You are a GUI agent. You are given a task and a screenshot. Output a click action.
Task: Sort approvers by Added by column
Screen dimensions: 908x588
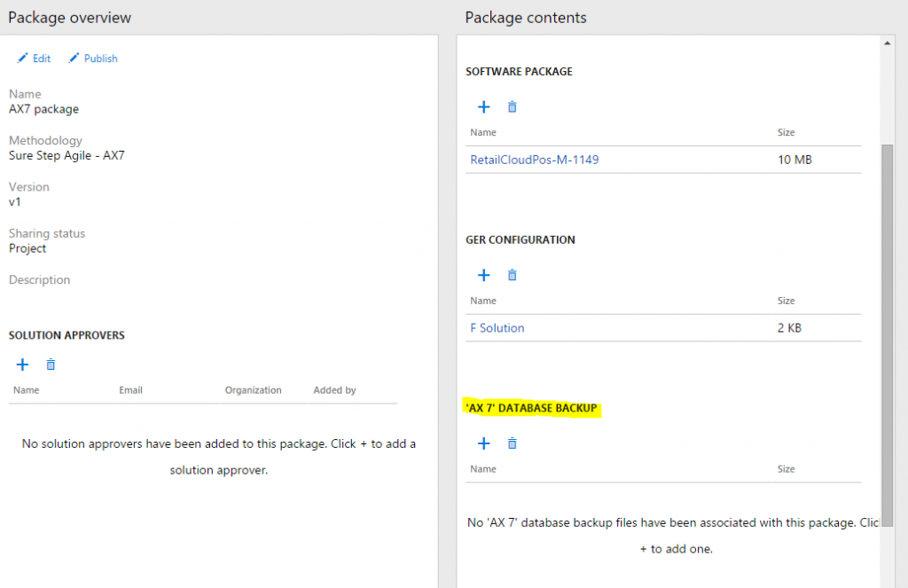[x=334, y=390]
